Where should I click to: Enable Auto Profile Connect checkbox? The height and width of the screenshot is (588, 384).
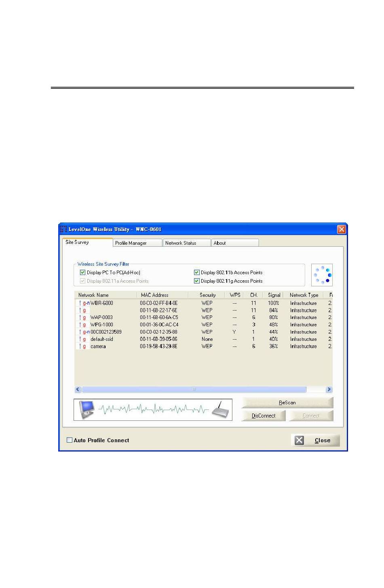coord(70,440)
